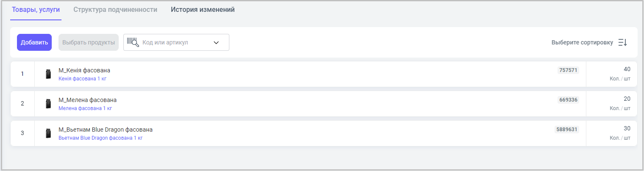Click the Выбрать продукты button
Screen dimensions: 644x171
tap(89, 42)
